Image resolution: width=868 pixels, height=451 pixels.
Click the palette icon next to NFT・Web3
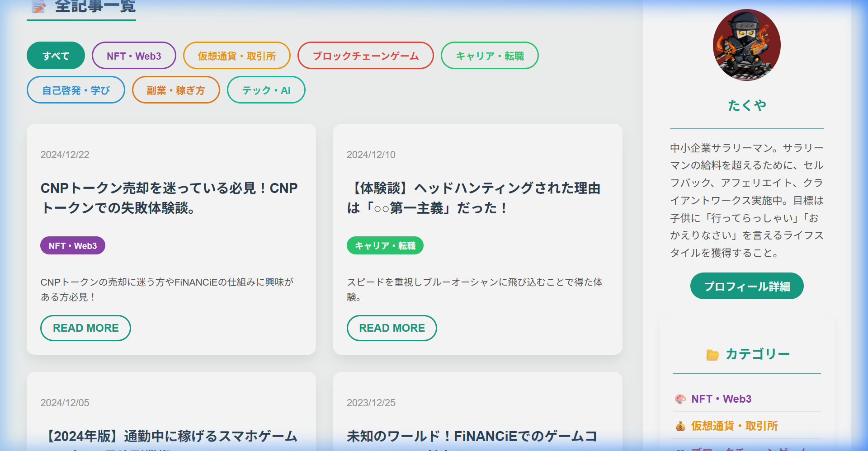680,399
